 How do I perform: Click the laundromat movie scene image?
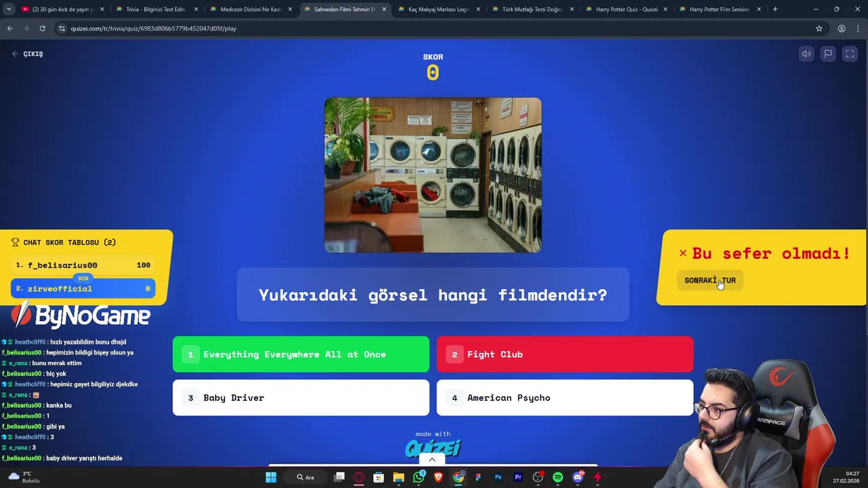tap(433, 175)
